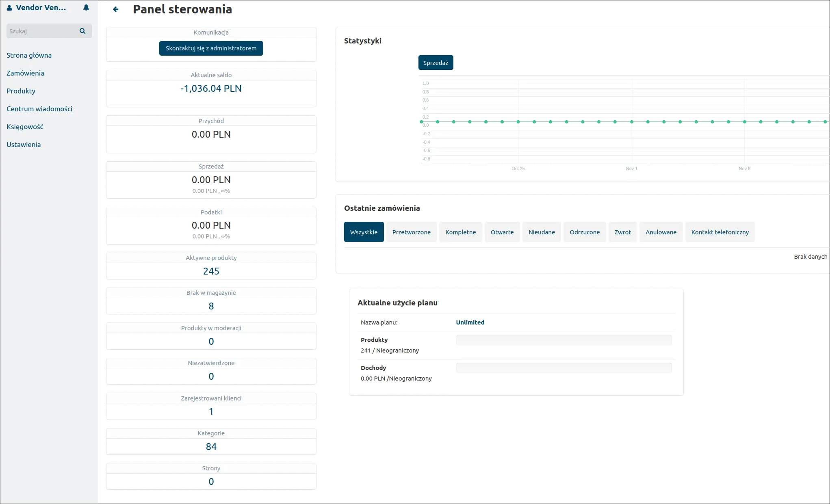The width and height of the screenshot is (830, 504).
Task: Click the vendor user profile icon
Action: coord(9,8)
